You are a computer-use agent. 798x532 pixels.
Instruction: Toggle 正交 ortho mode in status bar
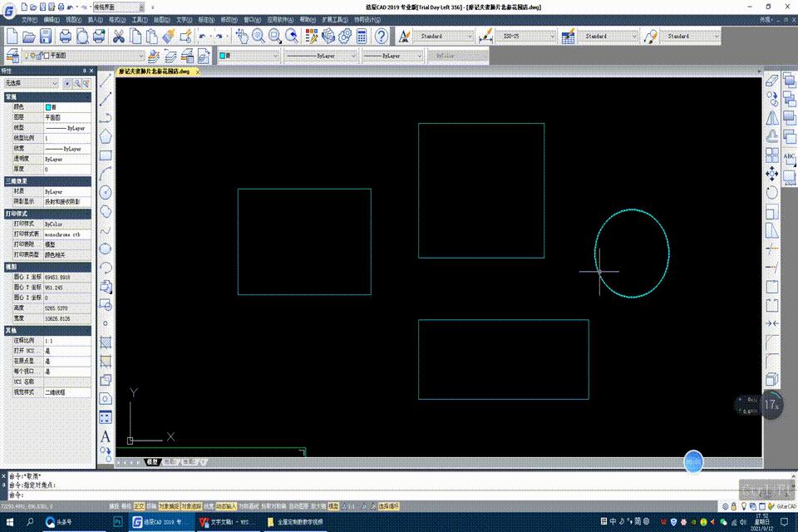point(139,505)
